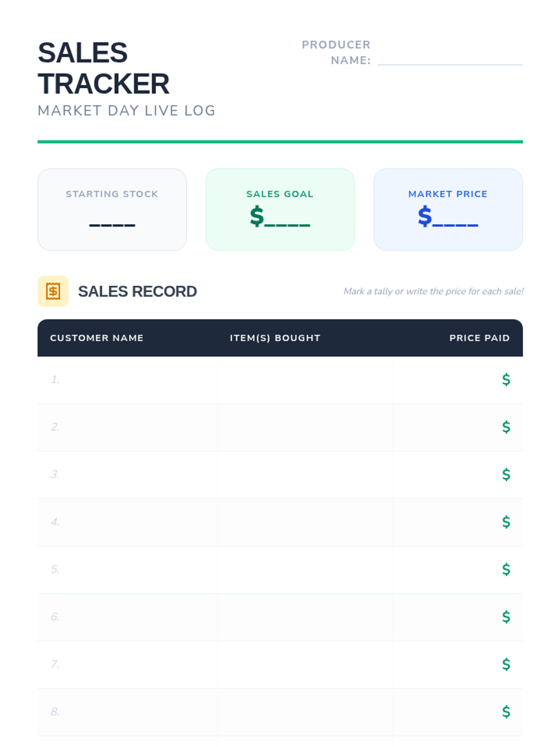Click the Item(s) Bought column header
The image size is (560, 747).
275,338
